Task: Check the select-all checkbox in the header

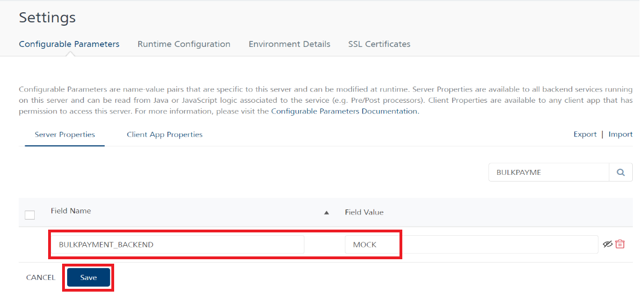Action: point(30,215)
